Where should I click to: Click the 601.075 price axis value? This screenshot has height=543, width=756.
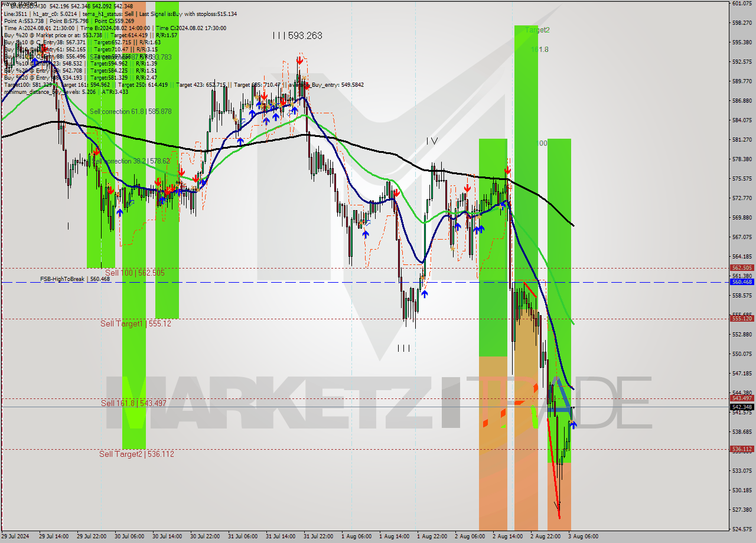click(x=742, y=4)
